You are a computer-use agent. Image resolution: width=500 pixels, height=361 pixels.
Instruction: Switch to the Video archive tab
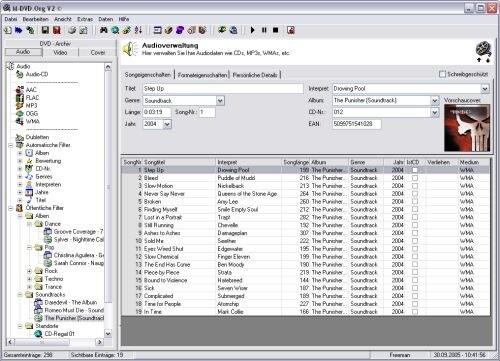point(60,52)
